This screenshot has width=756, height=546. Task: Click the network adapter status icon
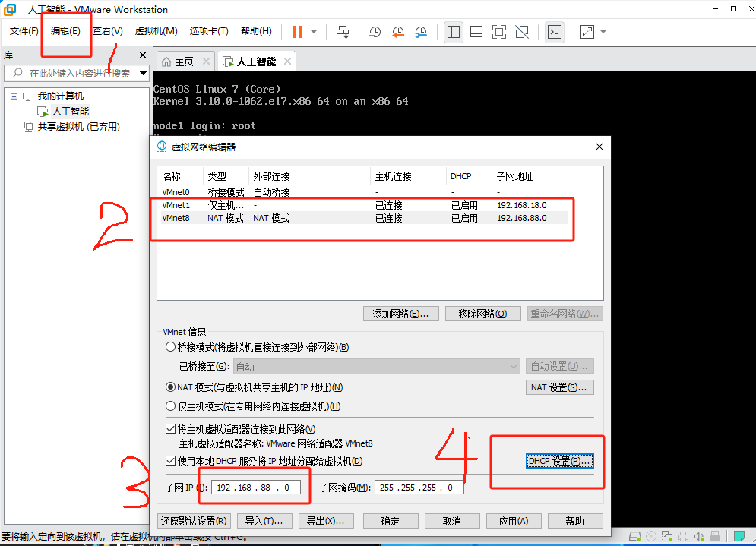click(667, 536)
